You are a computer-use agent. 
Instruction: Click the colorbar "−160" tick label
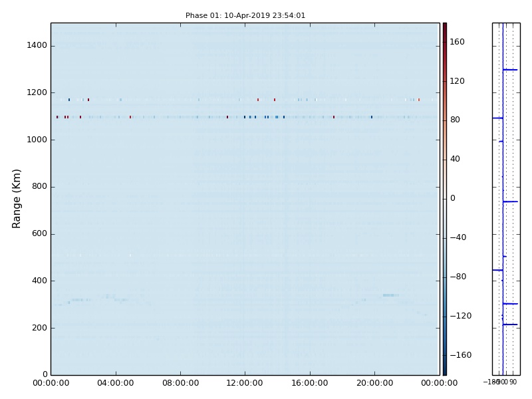click(x=461, y=355)
